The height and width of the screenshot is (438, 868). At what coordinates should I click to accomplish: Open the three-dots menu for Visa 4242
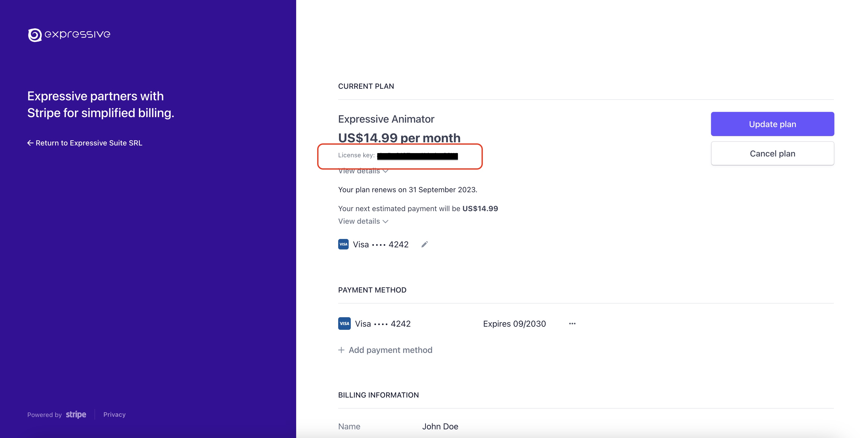[572, 324]
